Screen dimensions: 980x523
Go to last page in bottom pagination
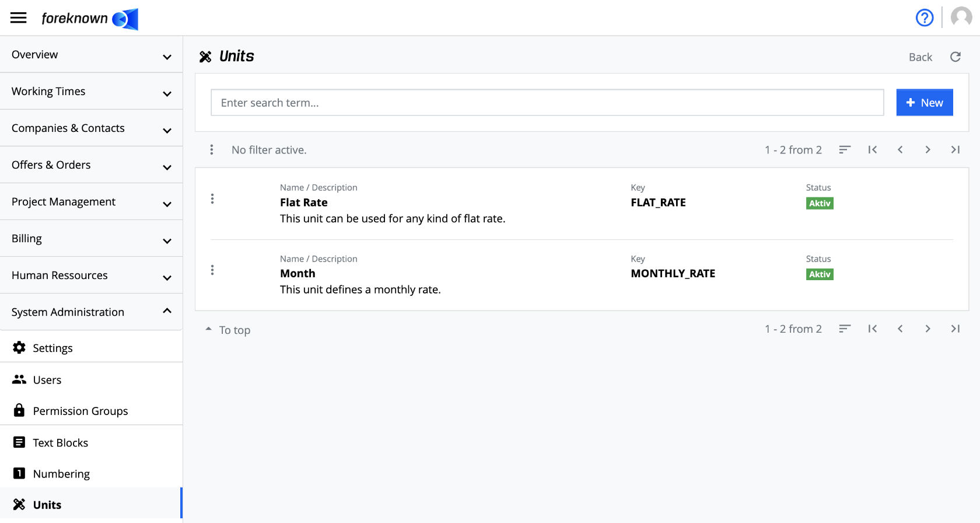(x=956, y=329)
